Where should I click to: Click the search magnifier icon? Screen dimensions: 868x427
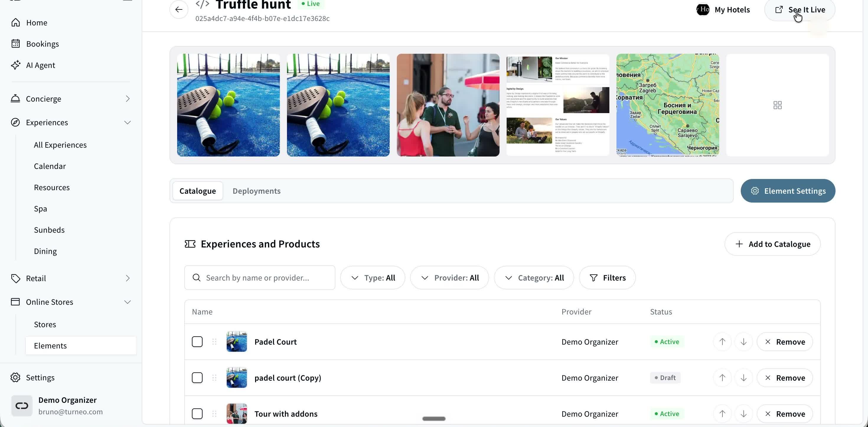pyautogui.click(x=196, y=278)
